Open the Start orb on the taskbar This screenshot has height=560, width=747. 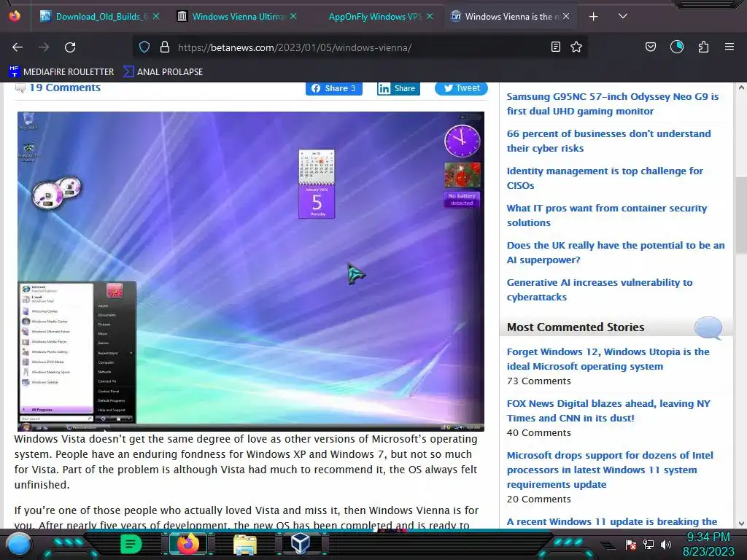tap(19, 545)
